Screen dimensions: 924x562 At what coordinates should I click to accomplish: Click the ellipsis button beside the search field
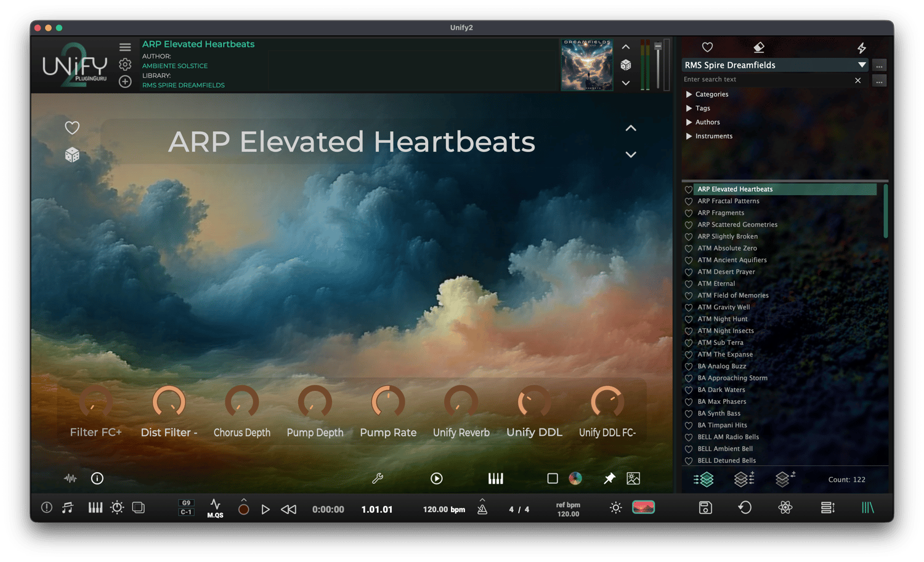[879, 81]
